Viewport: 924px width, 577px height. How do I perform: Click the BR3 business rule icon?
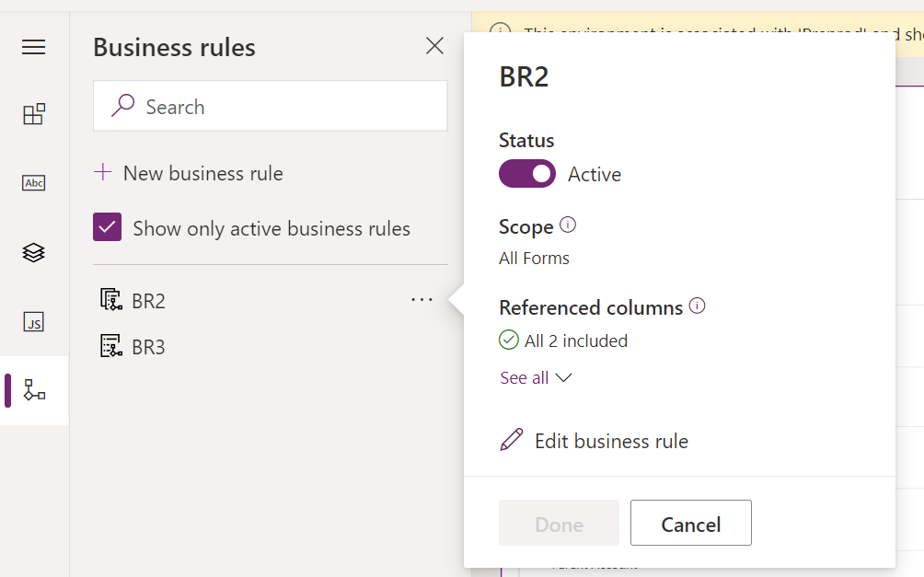[x=112, y=347]
